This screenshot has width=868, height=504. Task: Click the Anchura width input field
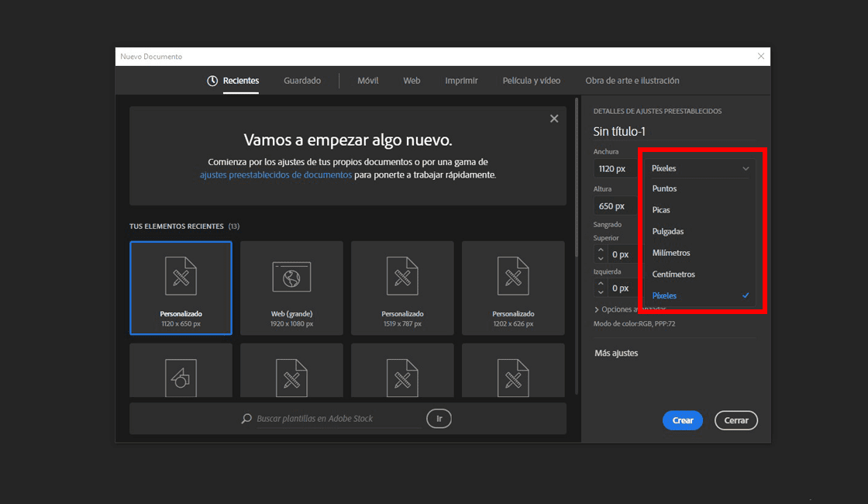pyautogui.click(x=615, y=168)
